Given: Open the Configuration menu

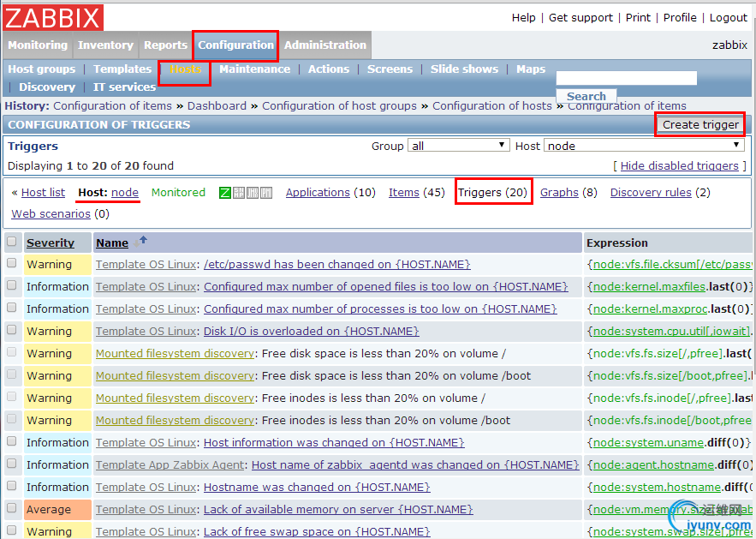Looking at the screenshot, I should (x=235, y=45).
